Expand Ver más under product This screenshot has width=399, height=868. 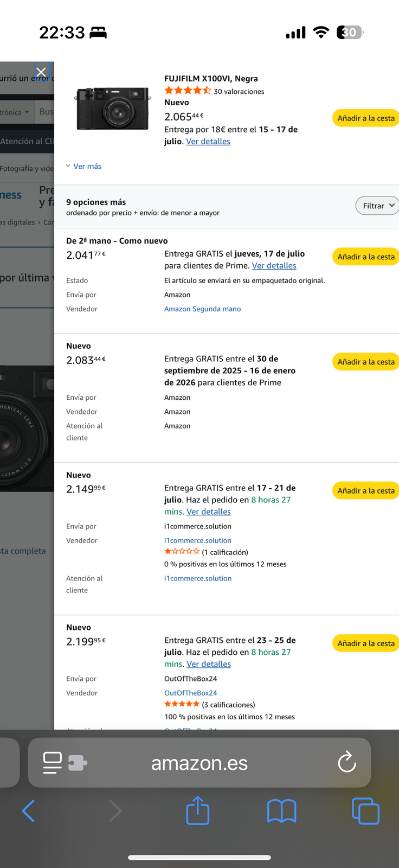(84, 166)
